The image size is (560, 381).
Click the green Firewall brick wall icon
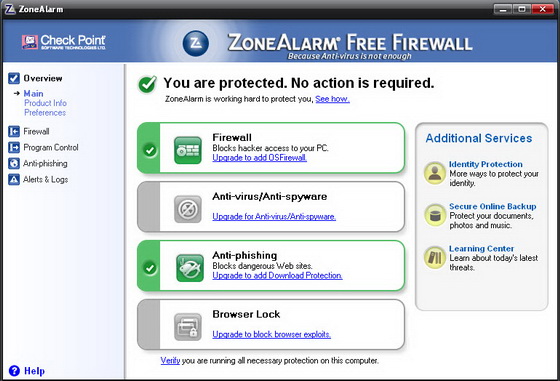coord(188,150)
